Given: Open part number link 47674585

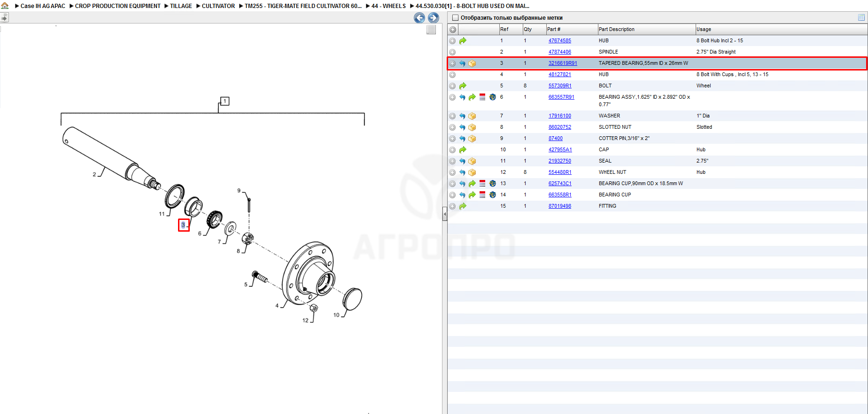Looking at the screenshot, I should [x=560, y=41].
